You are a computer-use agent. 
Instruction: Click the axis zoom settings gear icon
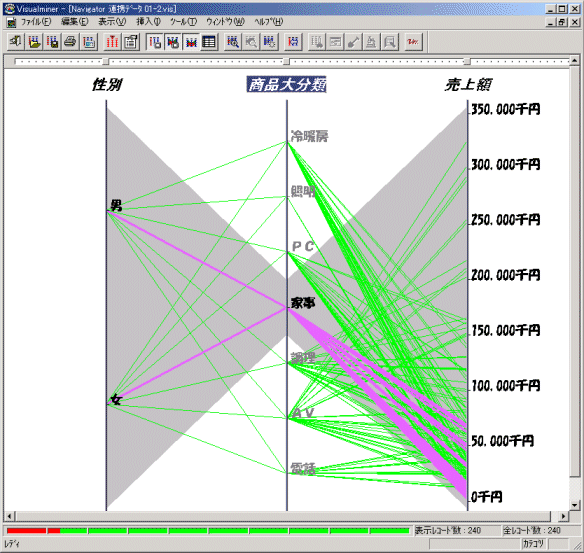click(x=269, y=41)
